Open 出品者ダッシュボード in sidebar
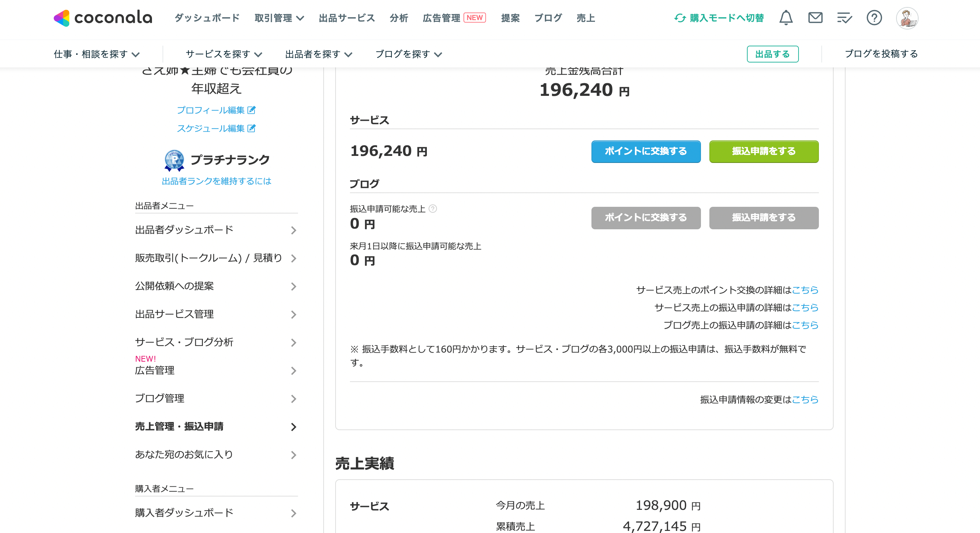Screen dimensions: 980x533 pyautogui.click(x=216, y=230)
